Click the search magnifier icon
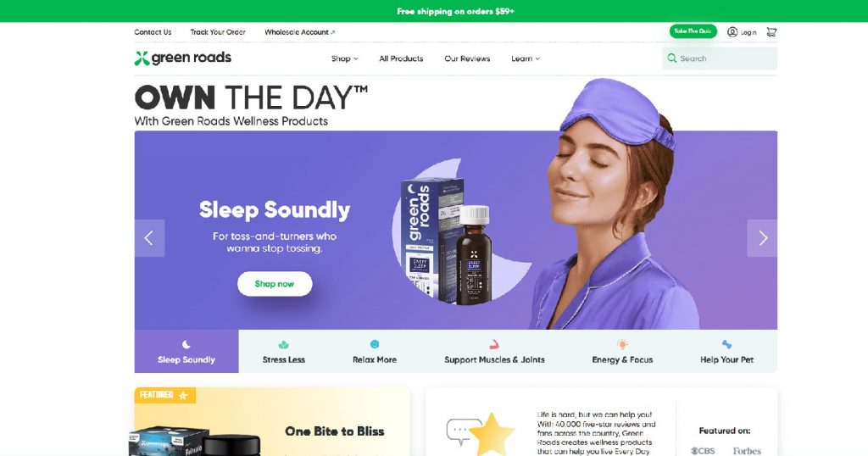This screenshot has height=456, width=868. [x=671, y=58]
